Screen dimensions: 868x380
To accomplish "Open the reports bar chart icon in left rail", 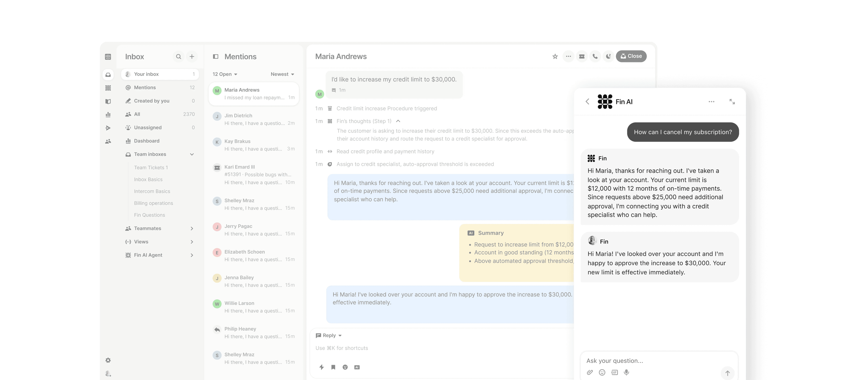I will pyautogui.click(x=108, y=115).
